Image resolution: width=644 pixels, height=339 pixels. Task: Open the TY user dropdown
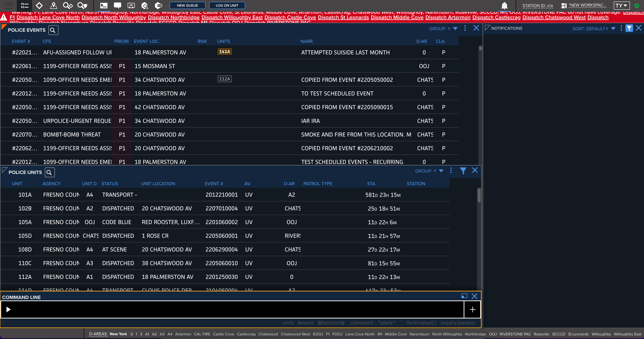click(x=621, y=6)
